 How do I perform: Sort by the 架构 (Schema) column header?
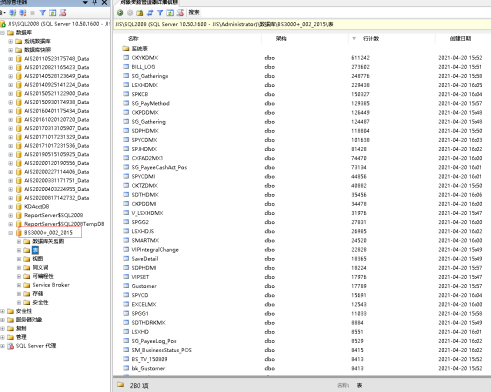pos(281,39)
